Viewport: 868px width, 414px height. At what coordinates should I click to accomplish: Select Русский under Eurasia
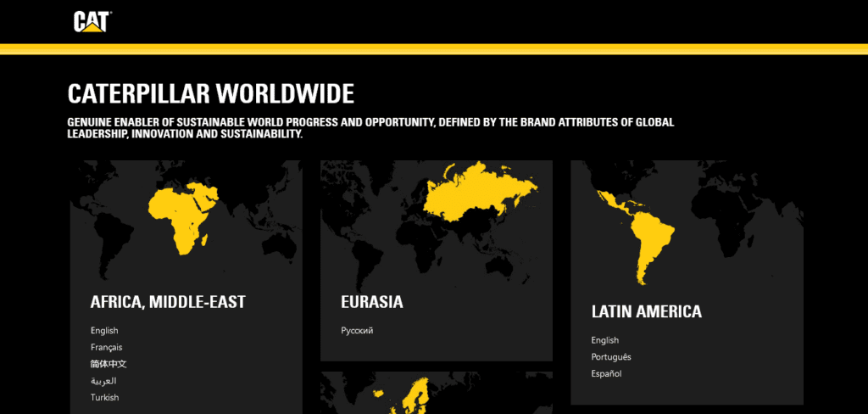click(x=357, y=331)
